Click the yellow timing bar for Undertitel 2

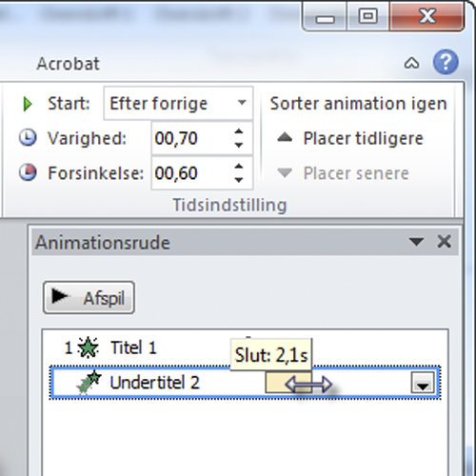pos(288,383)
